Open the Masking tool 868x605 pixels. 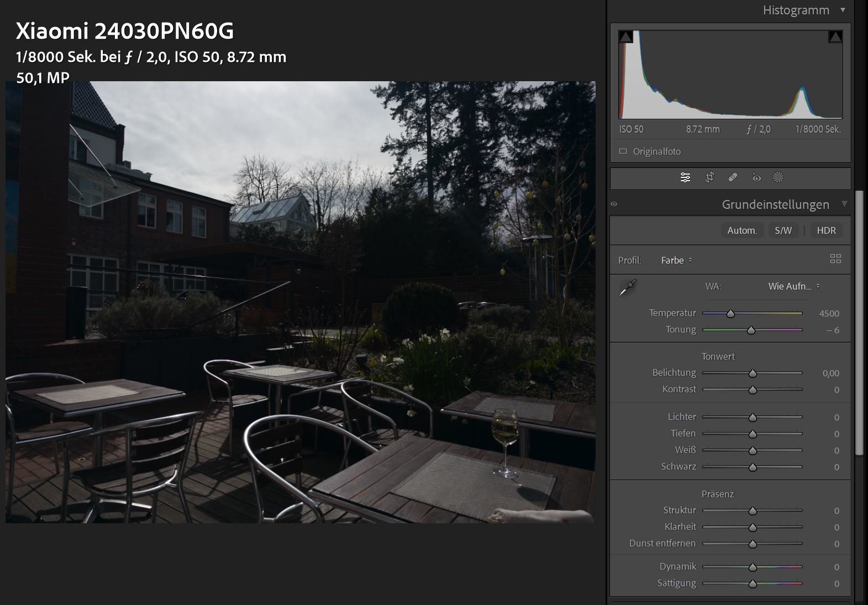[778, 177]
